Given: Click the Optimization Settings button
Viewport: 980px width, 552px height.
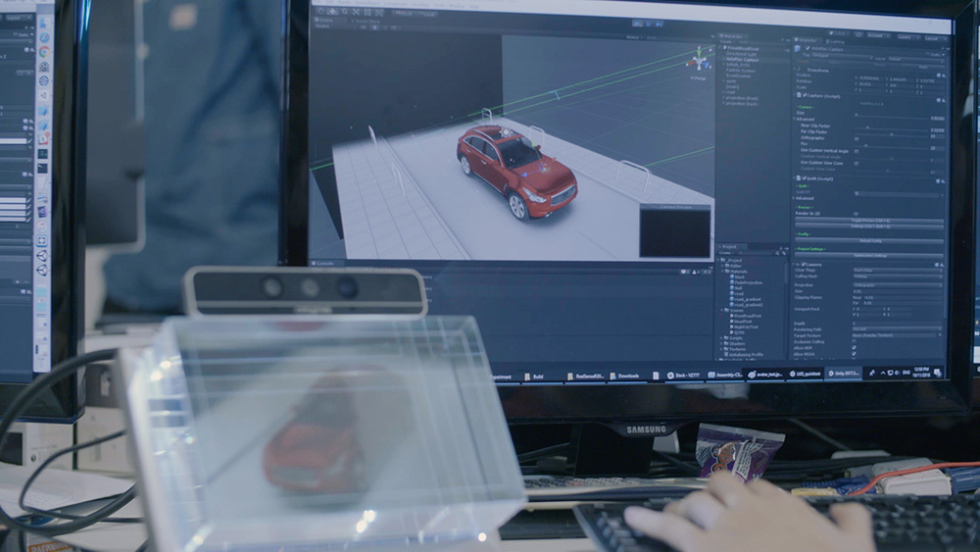Looking at the screenshot, I should click(x=869, y=255).
